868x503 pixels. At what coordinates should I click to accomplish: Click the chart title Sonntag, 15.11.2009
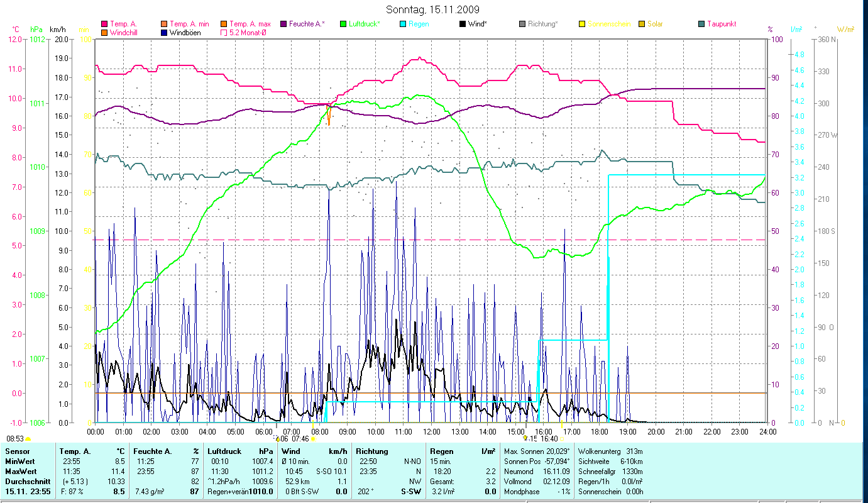(434, 9)
